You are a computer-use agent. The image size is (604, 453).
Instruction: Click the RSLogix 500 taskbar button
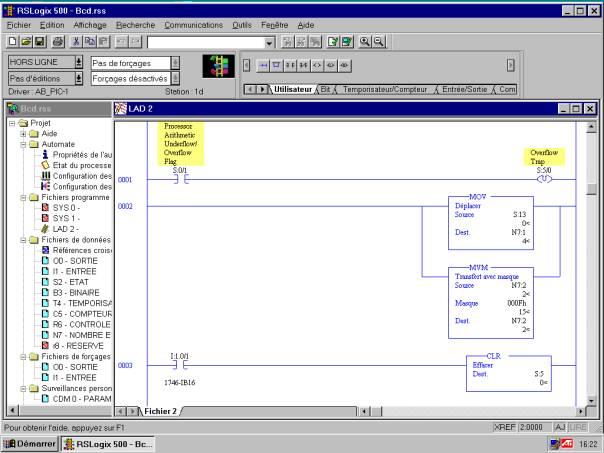109,444
